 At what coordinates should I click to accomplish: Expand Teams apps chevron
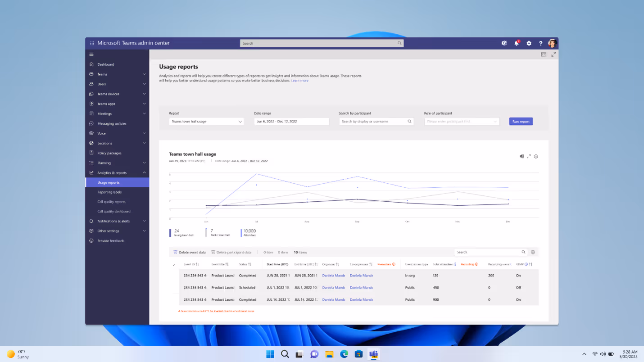(x=144, y=104)
